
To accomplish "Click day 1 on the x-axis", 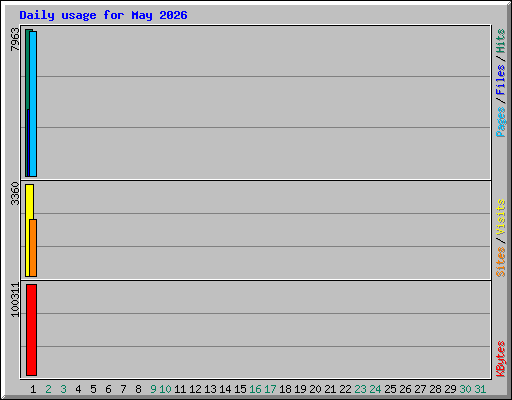I will [33, 389].
